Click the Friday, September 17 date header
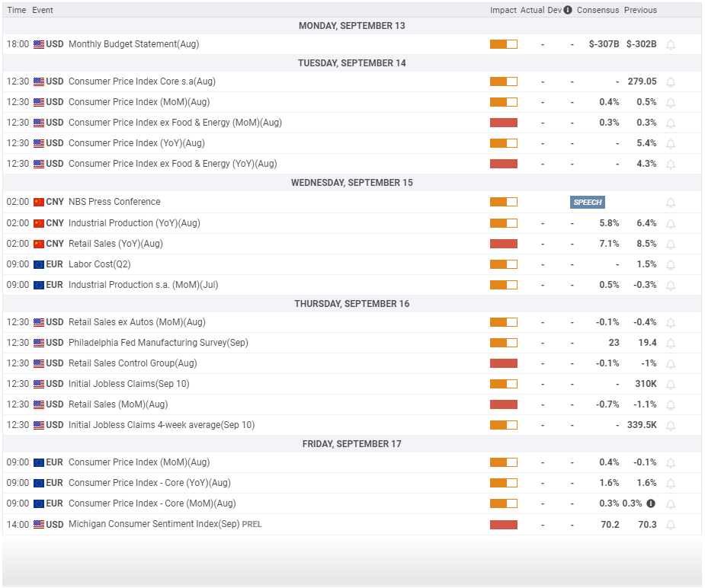 [352, 444]
